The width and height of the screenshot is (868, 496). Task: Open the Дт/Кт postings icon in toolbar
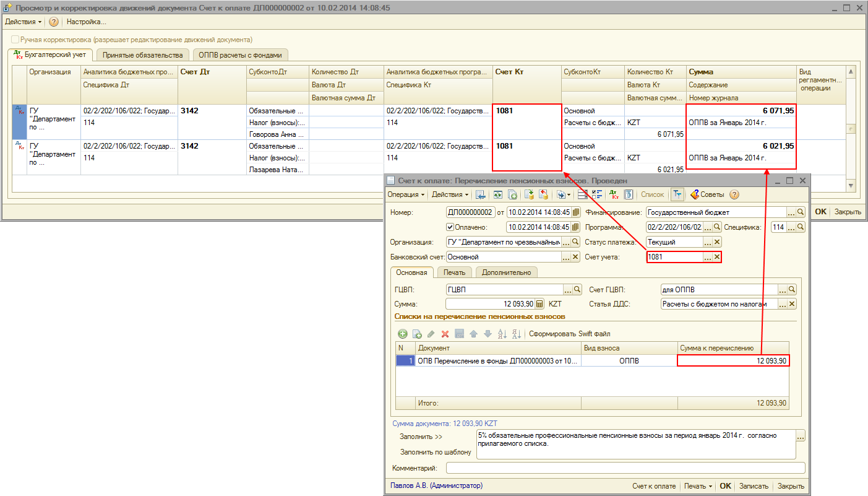click(614, 194)
